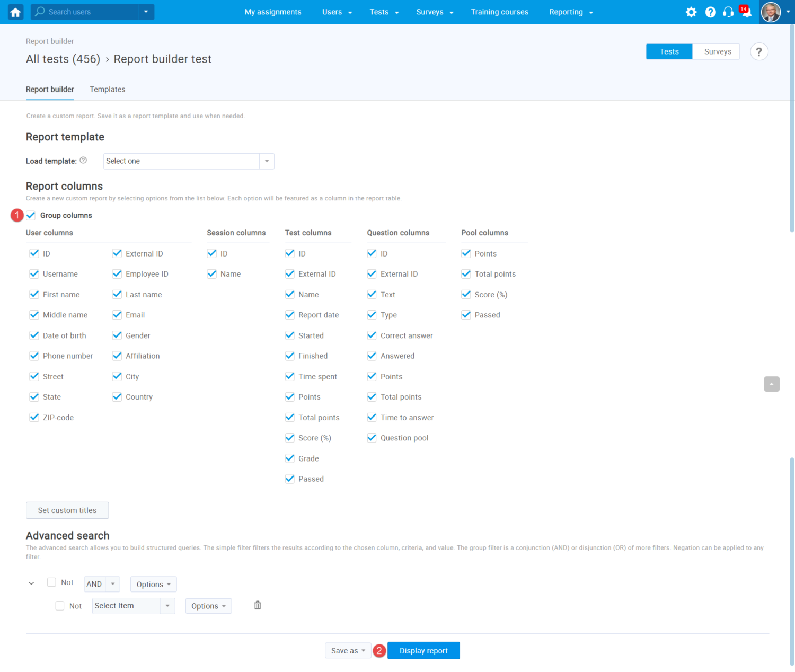This screenshot has height=672, width=795.
Task: Open the settings gear icon
Action: pos(691,12)
